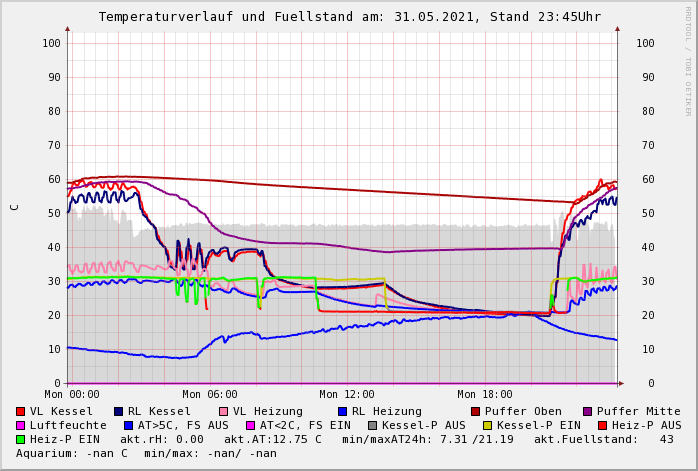
Task: Click the 'Mon 06:00' x-axis time label
Action: point(210,394)
